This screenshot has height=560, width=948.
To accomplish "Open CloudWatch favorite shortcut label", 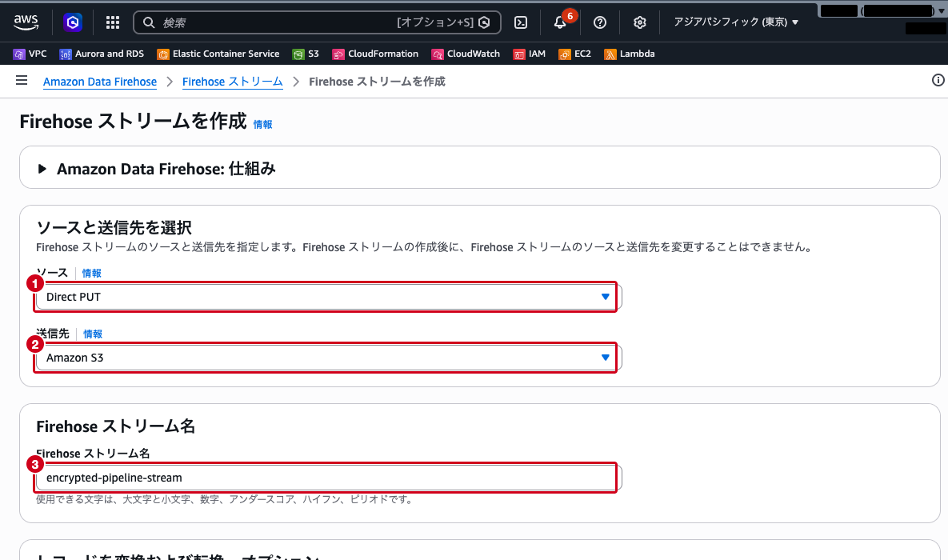I will point(474,54).
